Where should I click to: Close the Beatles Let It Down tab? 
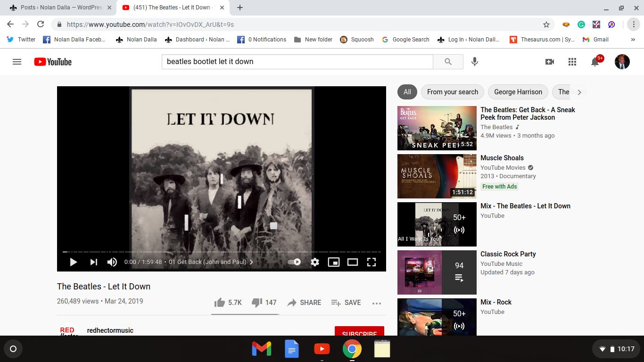point(222,8)
